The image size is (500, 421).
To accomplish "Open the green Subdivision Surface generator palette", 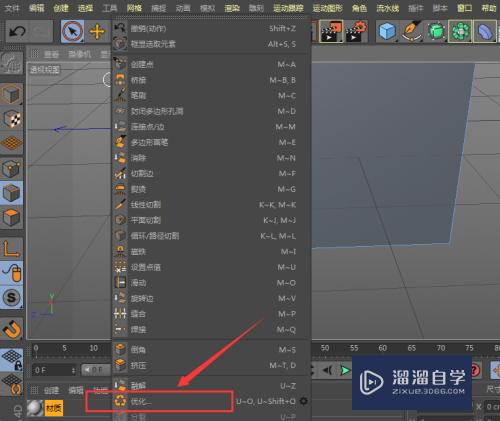I will pyautogui.click(x=436, y=32).
